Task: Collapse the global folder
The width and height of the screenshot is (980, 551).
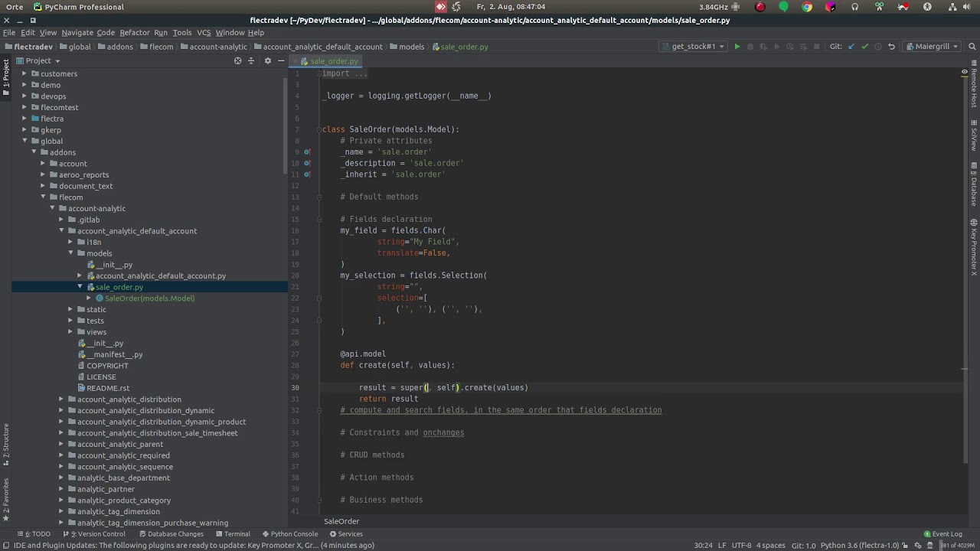Action: 24,141
